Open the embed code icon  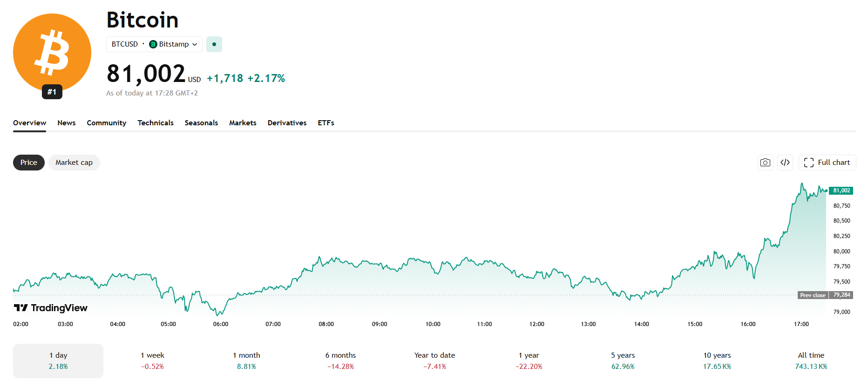click(785, 163)
